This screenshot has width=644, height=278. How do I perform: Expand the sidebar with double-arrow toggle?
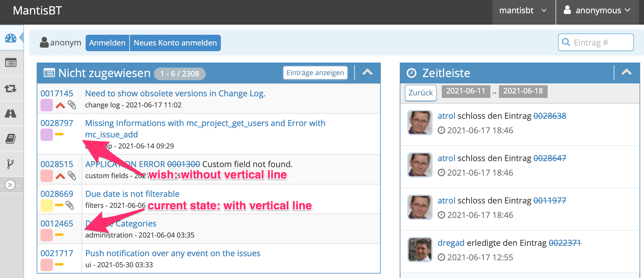[x=10, y=185]
